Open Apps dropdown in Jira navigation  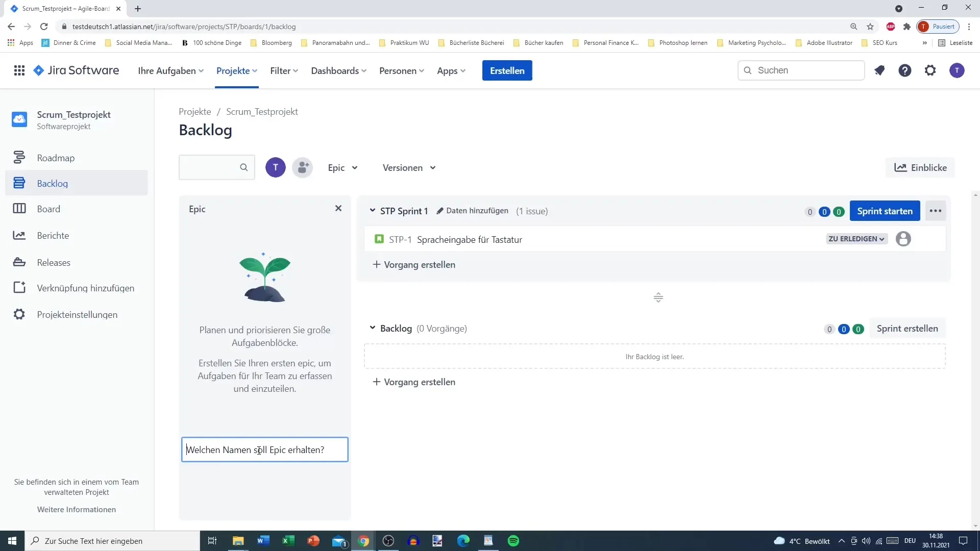451,70
